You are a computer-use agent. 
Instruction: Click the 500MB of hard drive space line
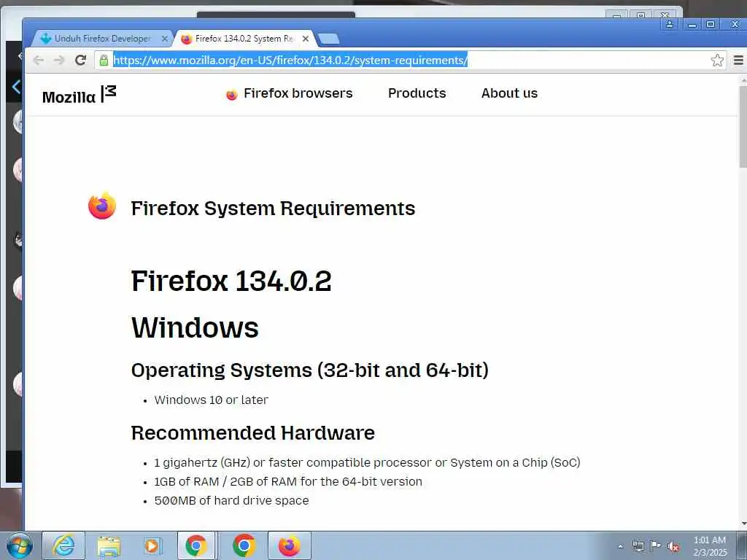pos(231,500)
